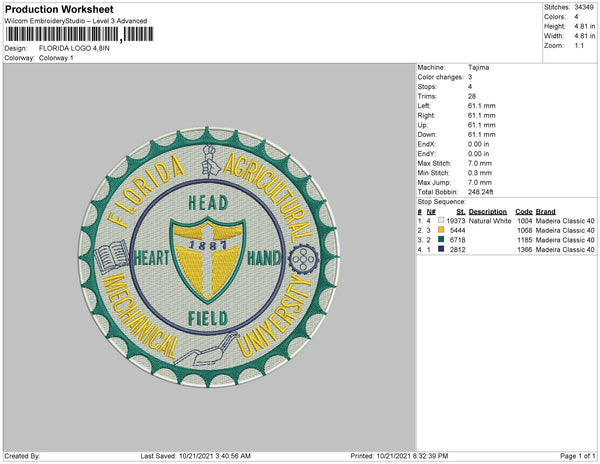Click the Zoom value "1:1"
Viewport: 600px width, 464px height.
pyautogui.click(x=579, y=46)
